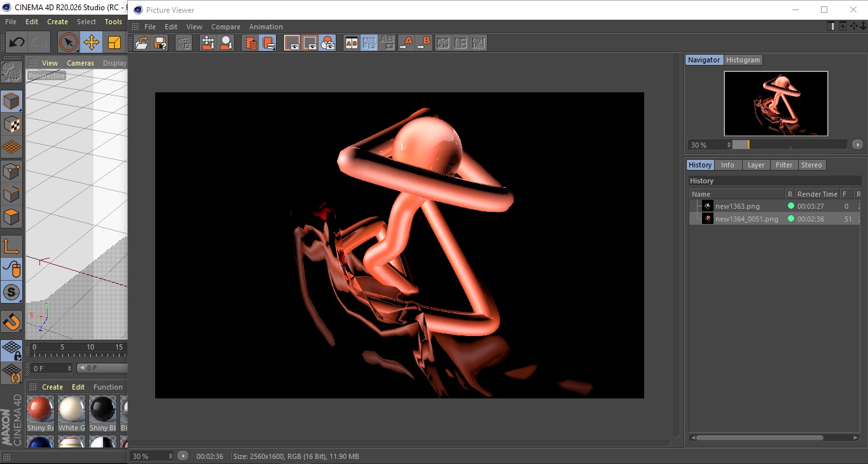Open the status bar 30 % zoom dropdown

coord(152,456)
